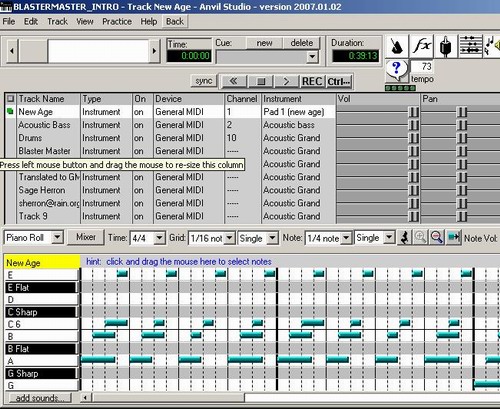Screen dimensions: 500x409
Task: Click the Acoustic bass instrument cell
Action: click(298, 125)
